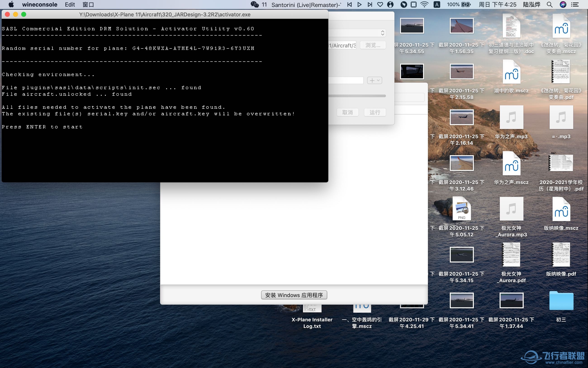Screen dimensions: 588x368
Task: Open the Edit menu
Action: point(70,5)
